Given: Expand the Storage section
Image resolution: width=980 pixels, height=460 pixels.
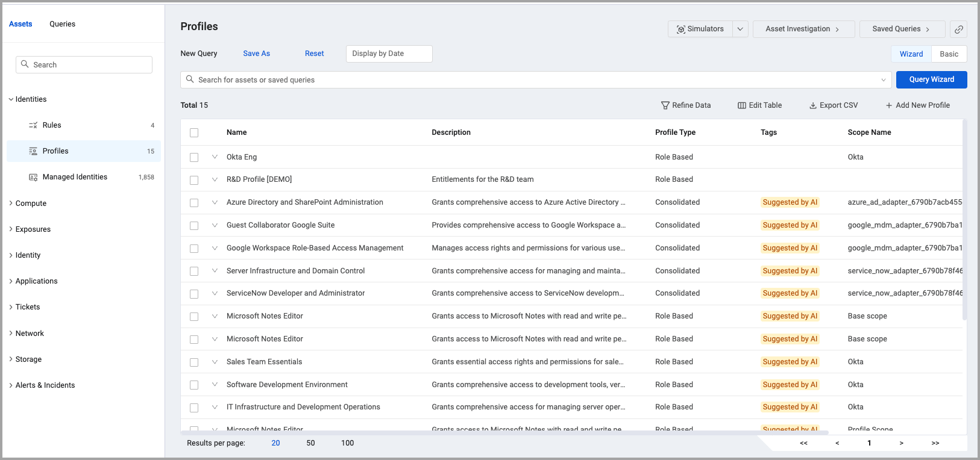Looking at the screenshot, I should [11, 359].
